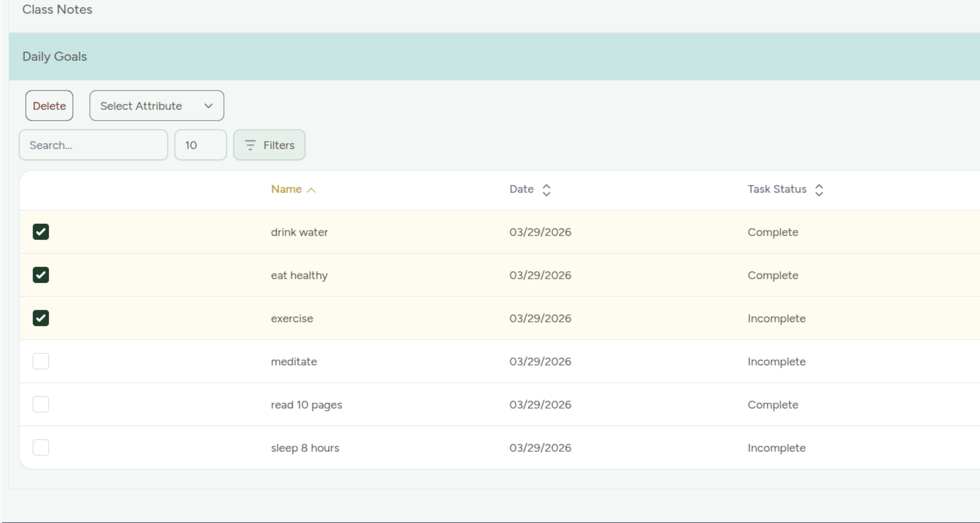The height and width of the screenshot is (523, 980).
Task: Click the filter lines icon in Filters
Action: [250, 145]
